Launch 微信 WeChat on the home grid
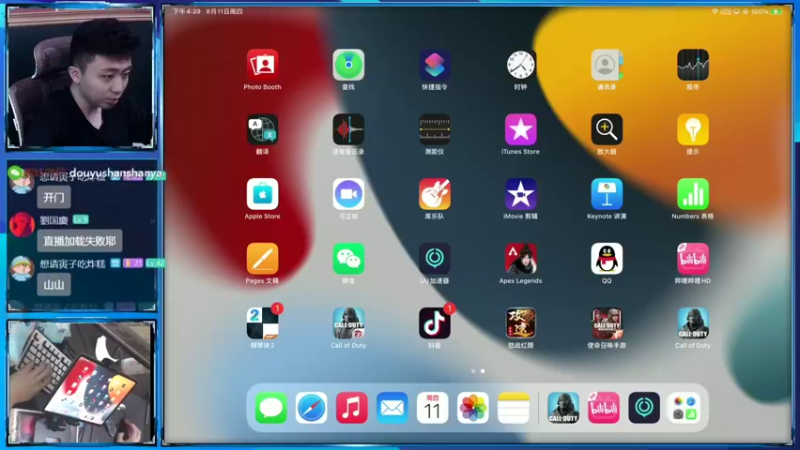Viewport: 800px width, 450px height. pyautogui.click(x=348, y=259)
